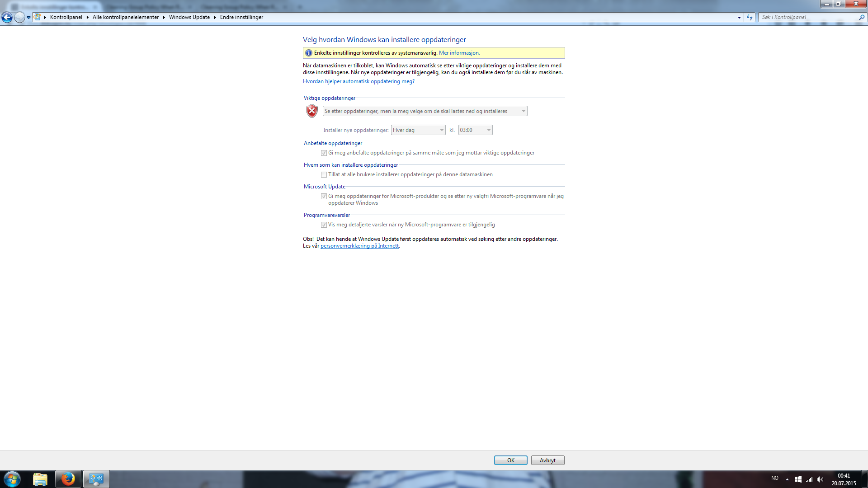Viewport: 868px width, 488px height.
Task: Click the Anbefalte oppdateringer section header
Action: (x=333, y=143)
